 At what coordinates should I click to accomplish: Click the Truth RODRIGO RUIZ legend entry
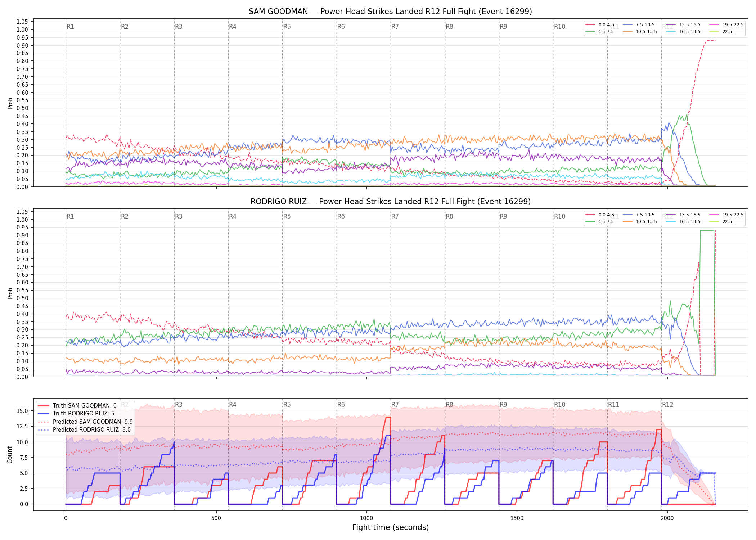point(76,414)
